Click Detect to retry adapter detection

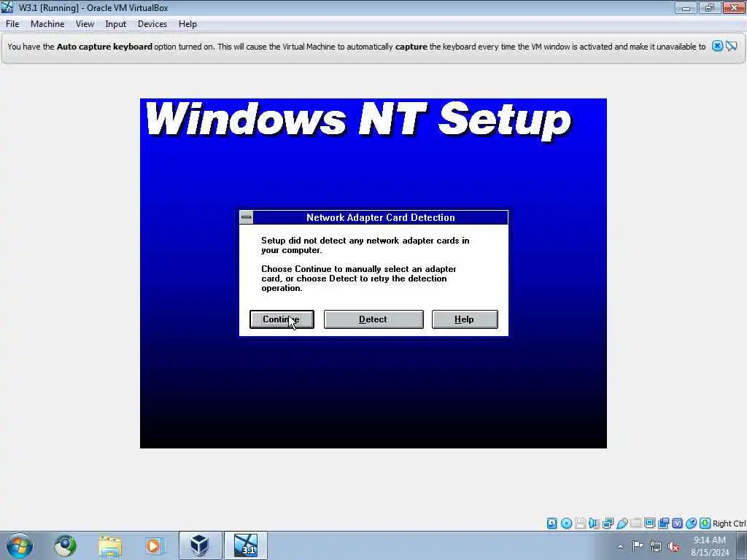pyautogui.click(x=373, y=319)
